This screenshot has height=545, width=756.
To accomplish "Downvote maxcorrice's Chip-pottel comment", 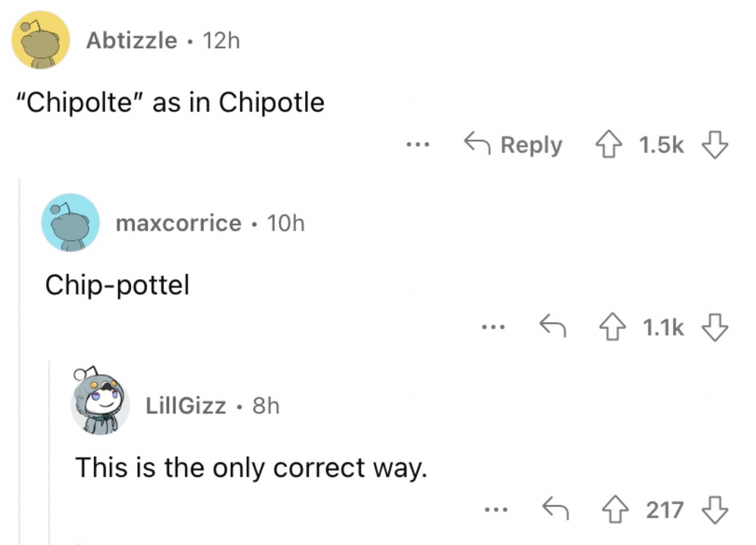I will (x=715, y=327).
